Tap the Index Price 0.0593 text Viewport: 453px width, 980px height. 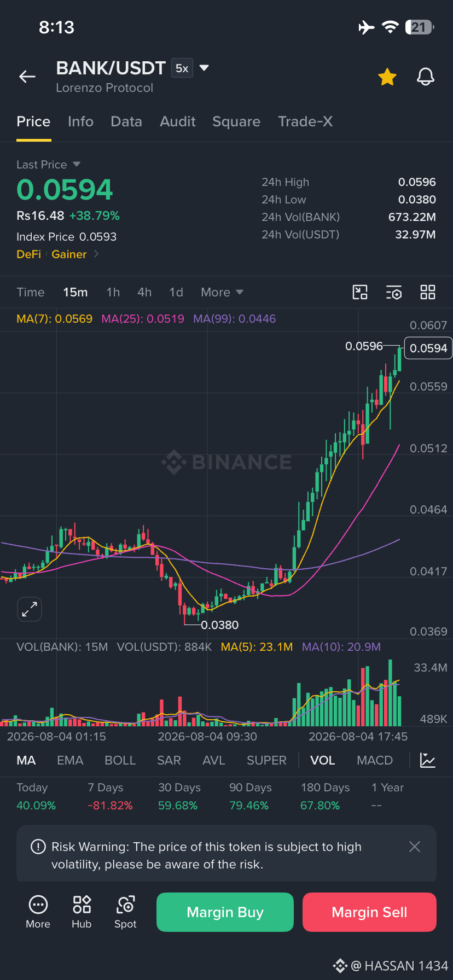pyautogui.click(x=67, y=237)
